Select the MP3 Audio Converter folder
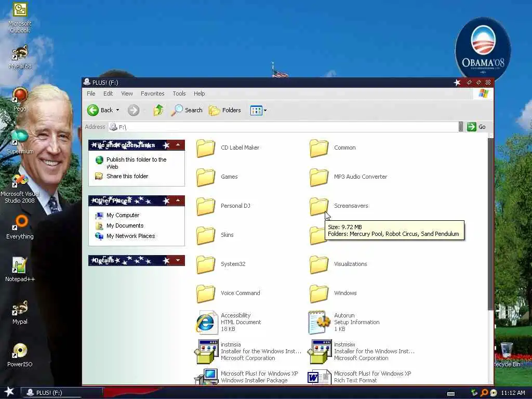The width and height of the screenshot is (532, 399). [349, 177]
